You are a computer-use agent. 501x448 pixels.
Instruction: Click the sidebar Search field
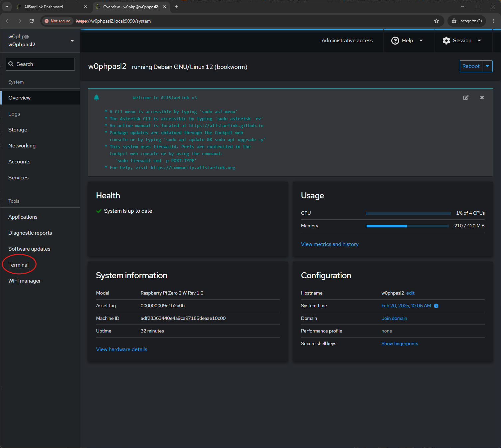tap(40, 64)
